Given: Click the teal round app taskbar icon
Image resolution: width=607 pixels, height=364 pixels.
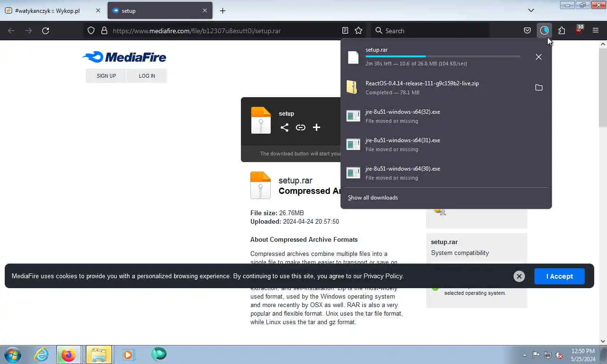Looking at the screenshot, I should click(x=158, y=354).
